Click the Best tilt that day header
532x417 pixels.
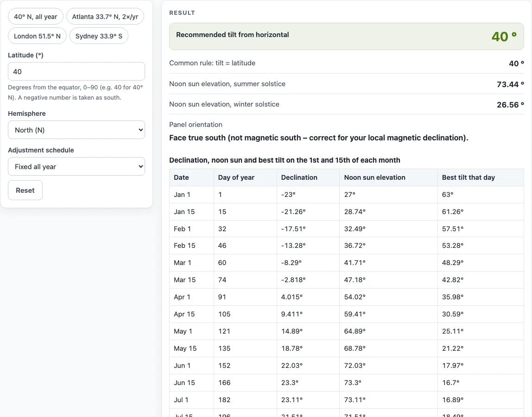[481, 177]
